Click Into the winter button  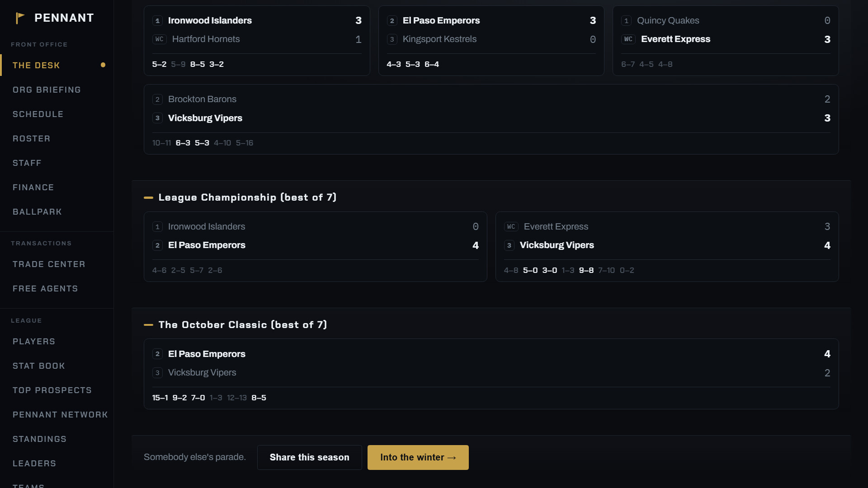(x=418, y=457)
